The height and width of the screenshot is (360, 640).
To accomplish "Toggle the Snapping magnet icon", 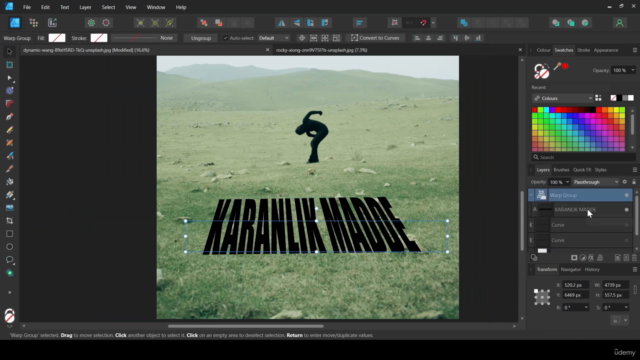I will click(x=423, y=23).
